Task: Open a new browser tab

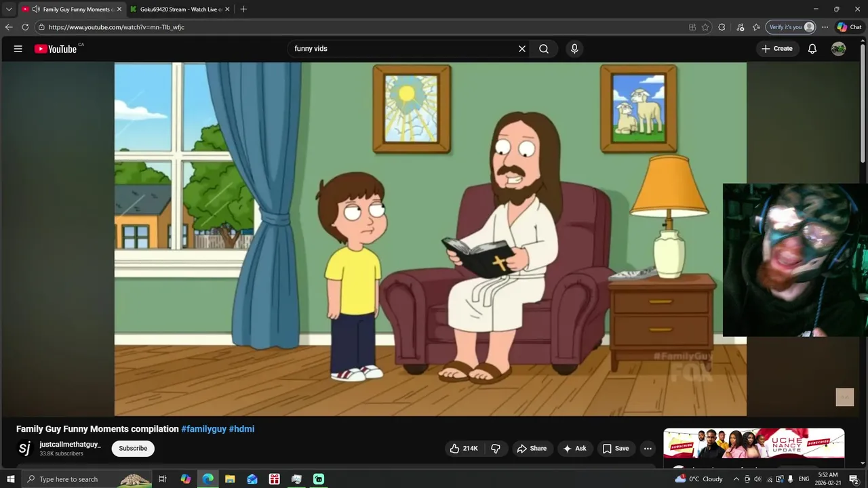Action: 243,9
